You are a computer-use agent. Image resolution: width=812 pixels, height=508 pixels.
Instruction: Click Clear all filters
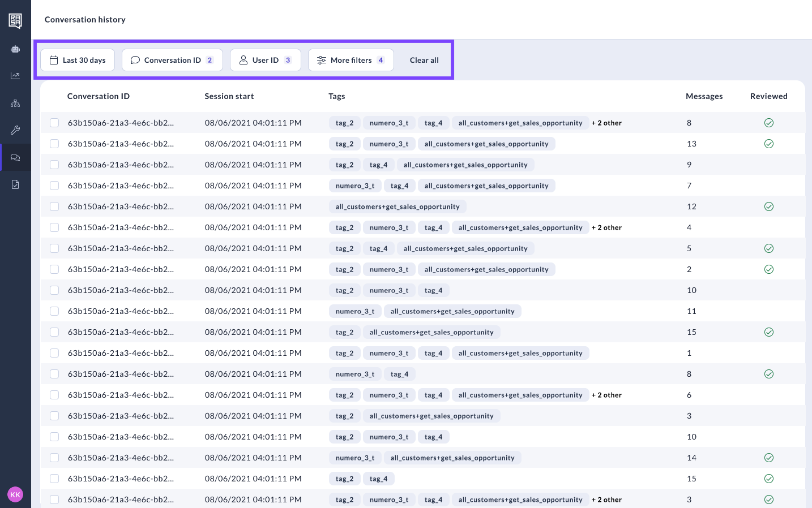pyautogui.click(x=424, y=60)
